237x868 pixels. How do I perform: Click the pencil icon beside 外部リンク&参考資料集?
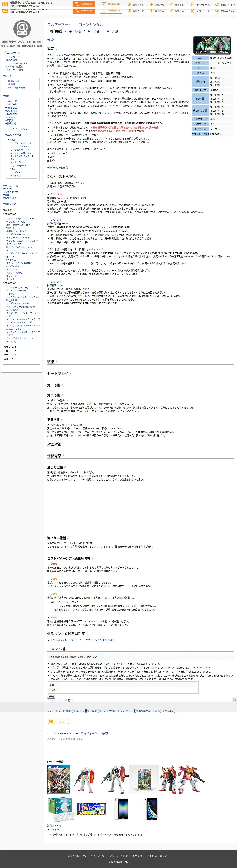87,634
